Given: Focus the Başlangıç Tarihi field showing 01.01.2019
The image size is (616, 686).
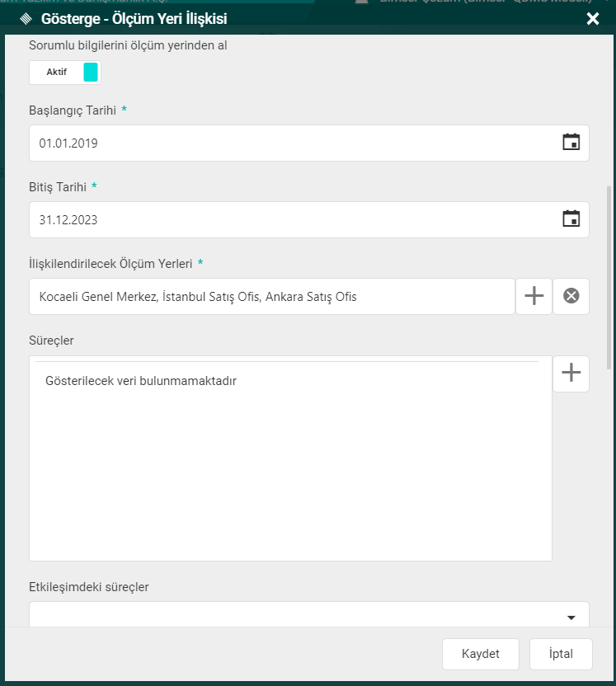Looking at the screenshot, I should (x=289, y=143).
